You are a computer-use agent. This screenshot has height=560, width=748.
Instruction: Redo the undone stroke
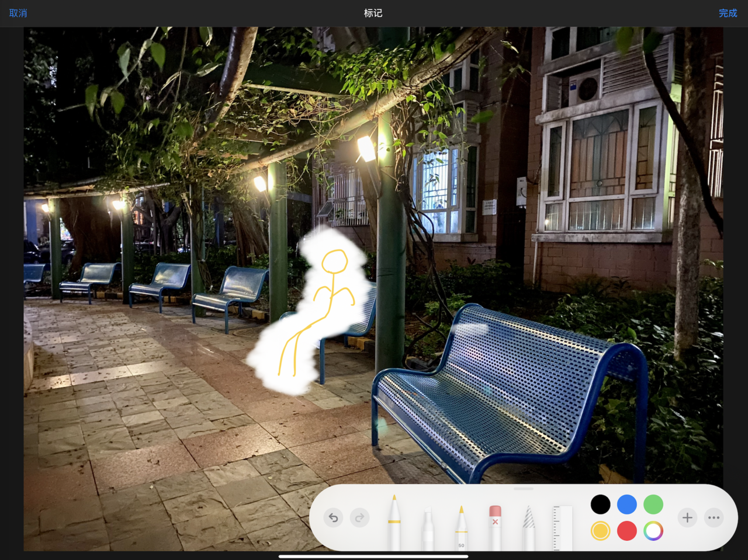click(x=359, y=517)
